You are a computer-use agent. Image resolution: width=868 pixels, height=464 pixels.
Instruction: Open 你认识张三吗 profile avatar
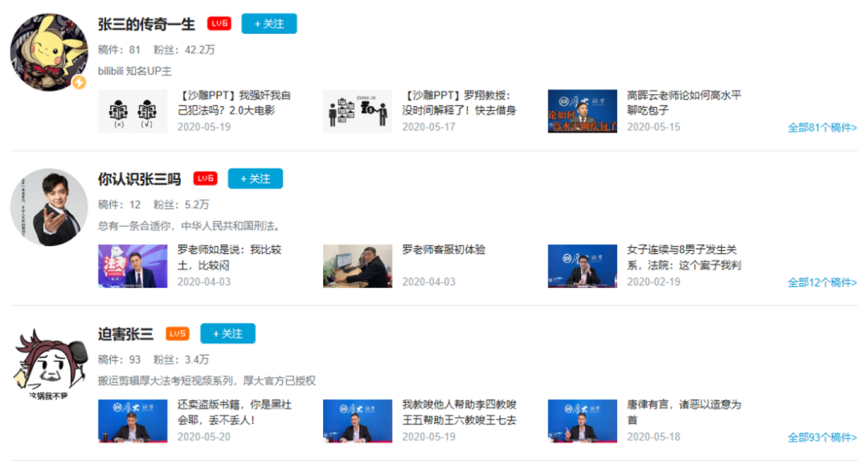(49, 207)
